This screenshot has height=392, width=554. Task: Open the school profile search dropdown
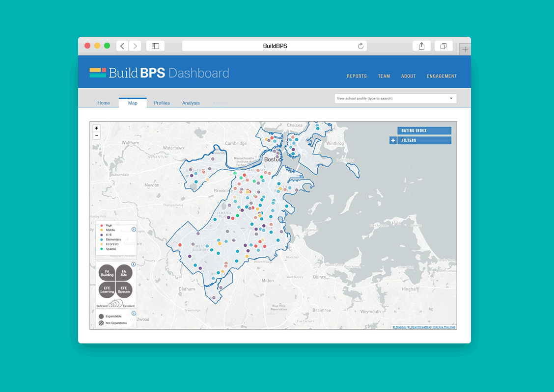coord(395,99)
